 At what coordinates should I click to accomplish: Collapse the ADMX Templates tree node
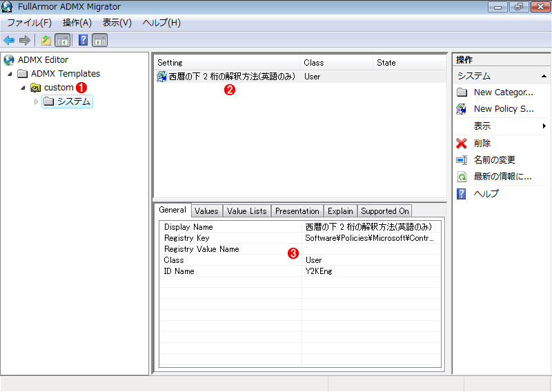tap(10, 74)
